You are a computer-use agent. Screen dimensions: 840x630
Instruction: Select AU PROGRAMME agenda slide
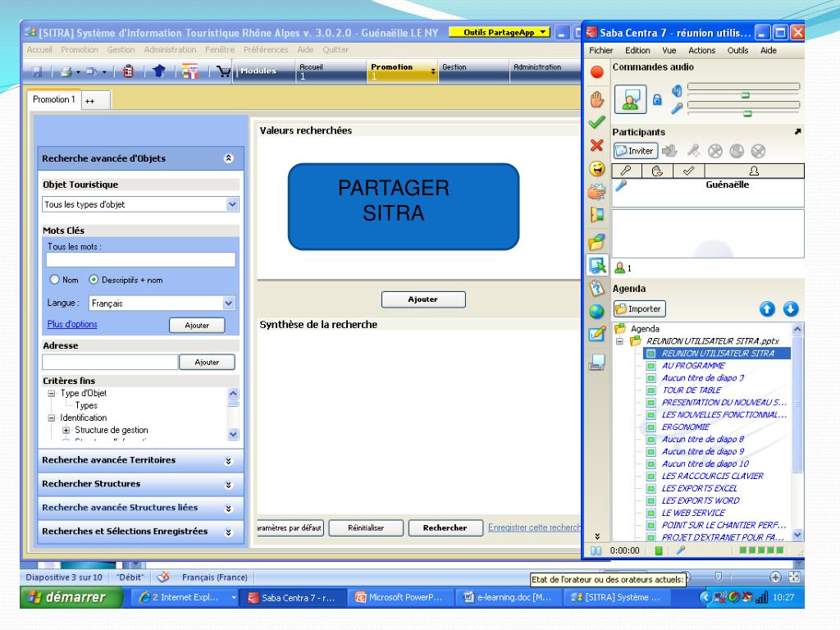(x=693, y=366)
